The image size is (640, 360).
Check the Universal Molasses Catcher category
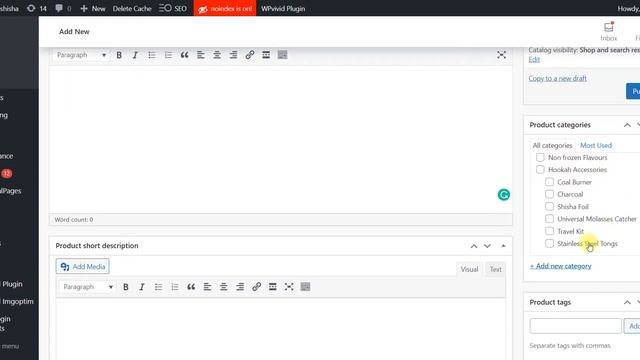click(x=549, y=218)
